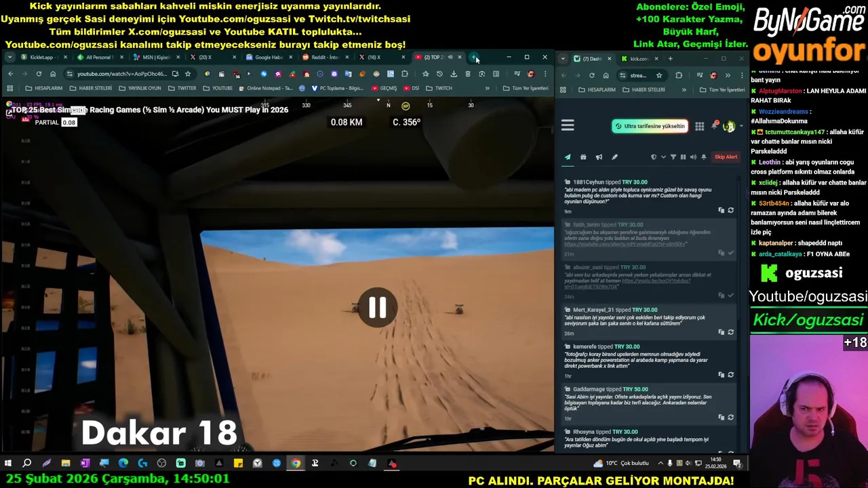Viewport: 868px width, 488px height.
Task: Open Tüm Yer İşaretleri folder in left window
Action: (526, 88)
